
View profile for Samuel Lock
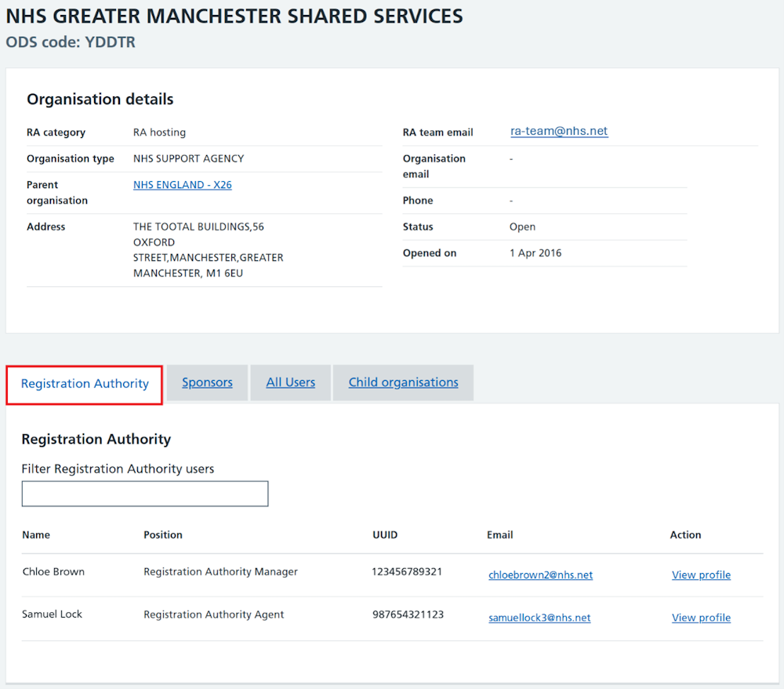coord(701,618)
